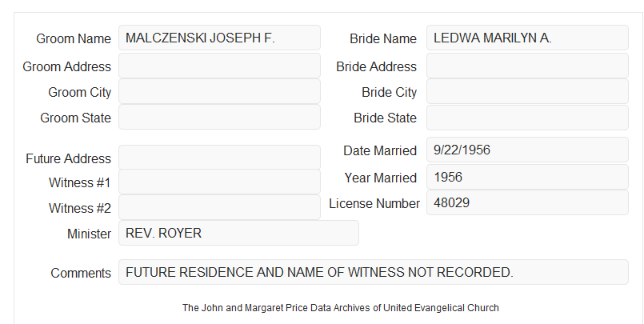The height and width of the screenshot is (324, 644).
Task: Click the Price Data Archives footer text
Action: [x=341, y=307]
